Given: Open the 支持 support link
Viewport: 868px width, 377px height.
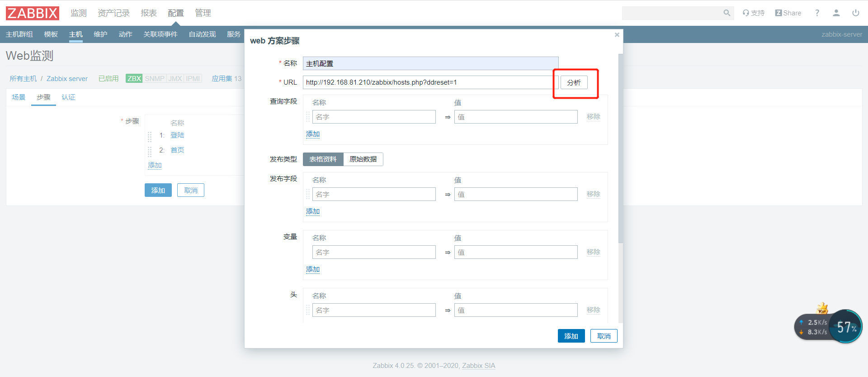Looking at the screenshot, I should pyautogui.click(x=754, y=13).
